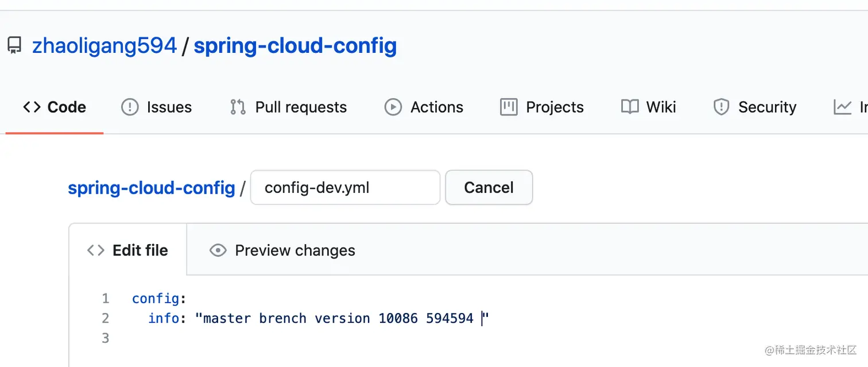The height and width of the screenshot is (367, 868).
Task: Click the Projects board icon
Action: tap(509, 107)
